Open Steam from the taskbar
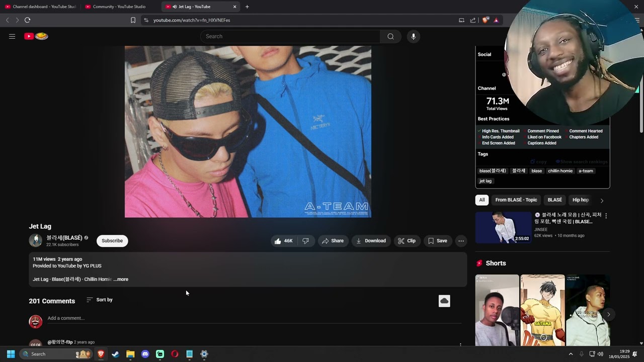Image resolution: width=644 pixels, height=362 pixels. pos(115,354)
